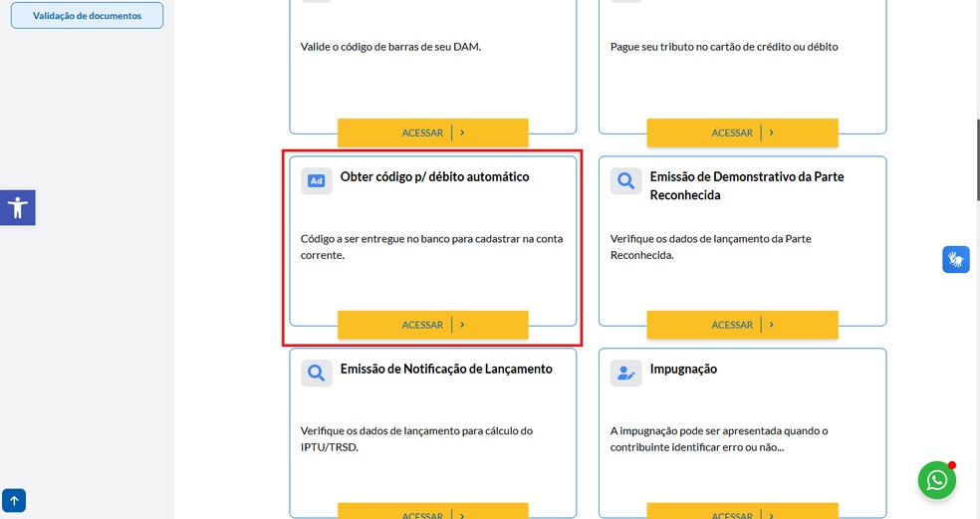980x519 pixels.
Task: Click the Impugnação card title
Action: (x=683, y=369)
